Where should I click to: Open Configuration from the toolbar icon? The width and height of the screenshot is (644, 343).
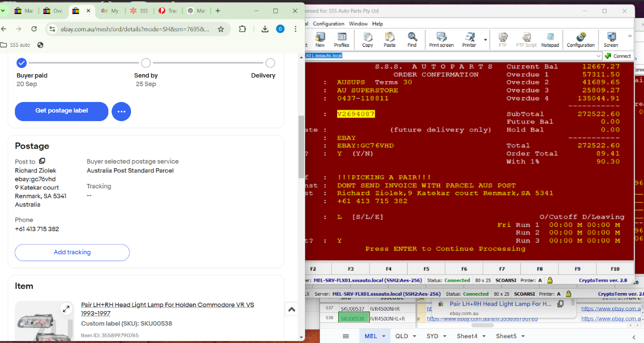coord(580,40)
